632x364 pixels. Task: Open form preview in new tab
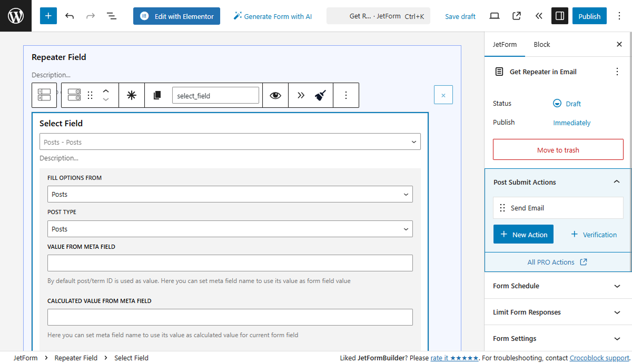click(517, 16)
